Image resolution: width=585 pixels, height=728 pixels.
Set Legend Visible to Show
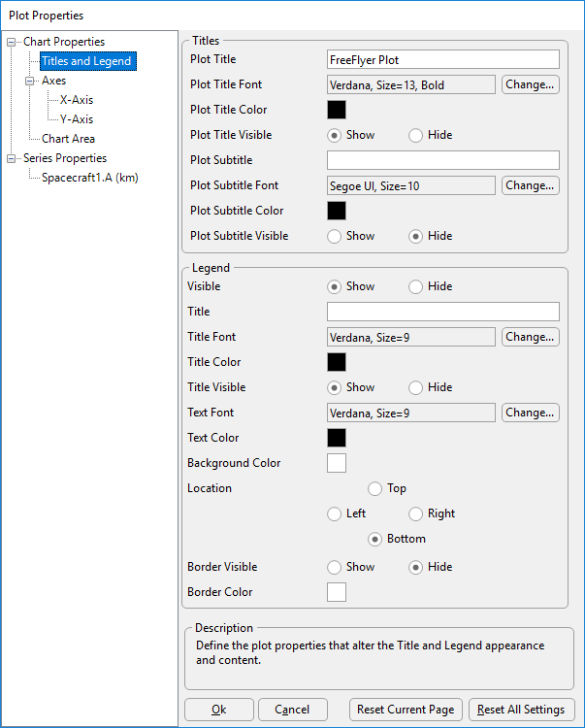click(x=334, y=286)
